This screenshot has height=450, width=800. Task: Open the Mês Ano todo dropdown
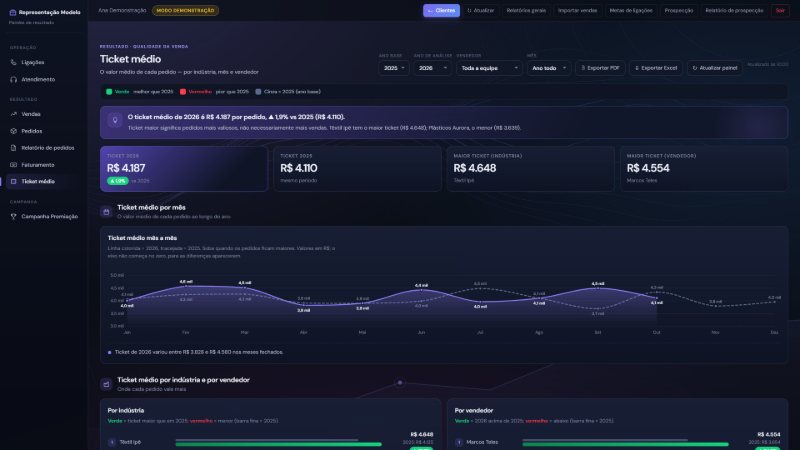pyautogui.click(x=548, y=68)
